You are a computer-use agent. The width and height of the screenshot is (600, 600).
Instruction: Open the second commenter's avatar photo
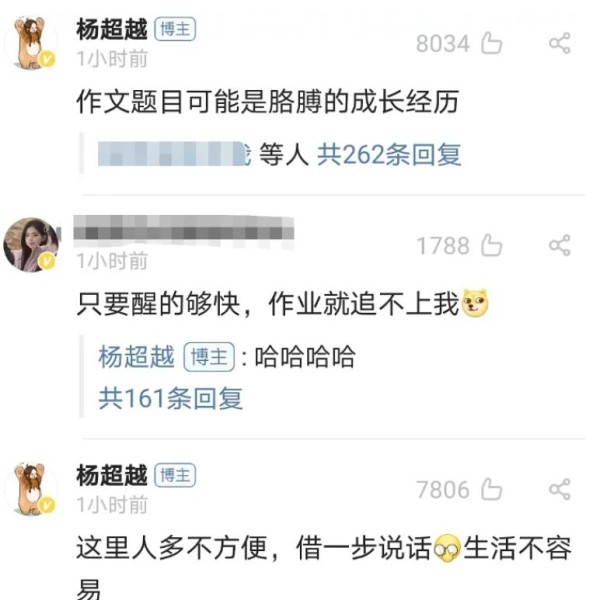(x=31, y=245)
